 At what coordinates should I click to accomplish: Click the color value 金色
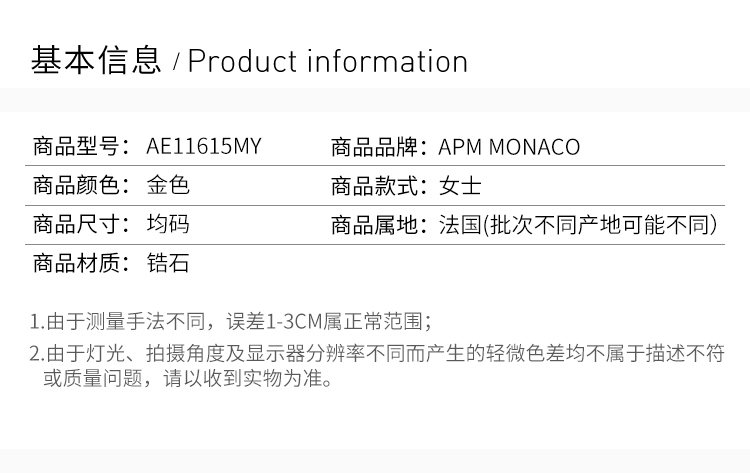point(167,186)
